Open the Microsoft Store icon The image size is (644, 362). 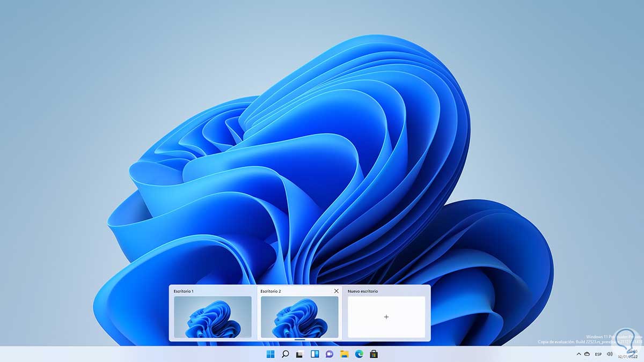(374, 354)
